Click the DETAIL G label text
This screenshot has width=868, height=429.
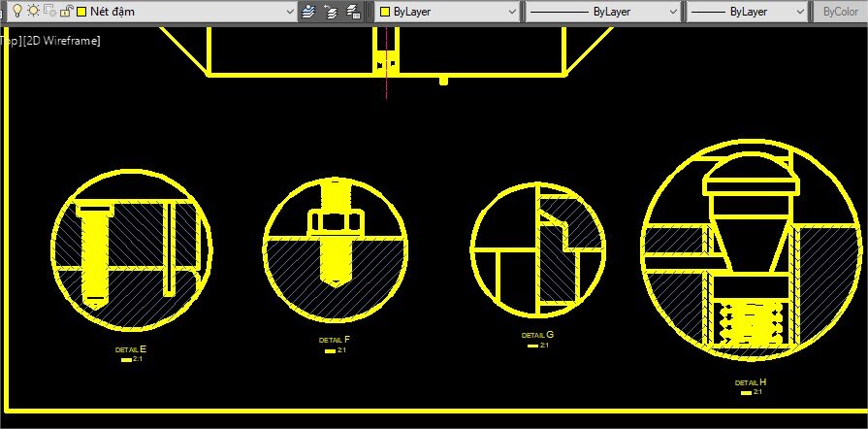tap(537, 335)
